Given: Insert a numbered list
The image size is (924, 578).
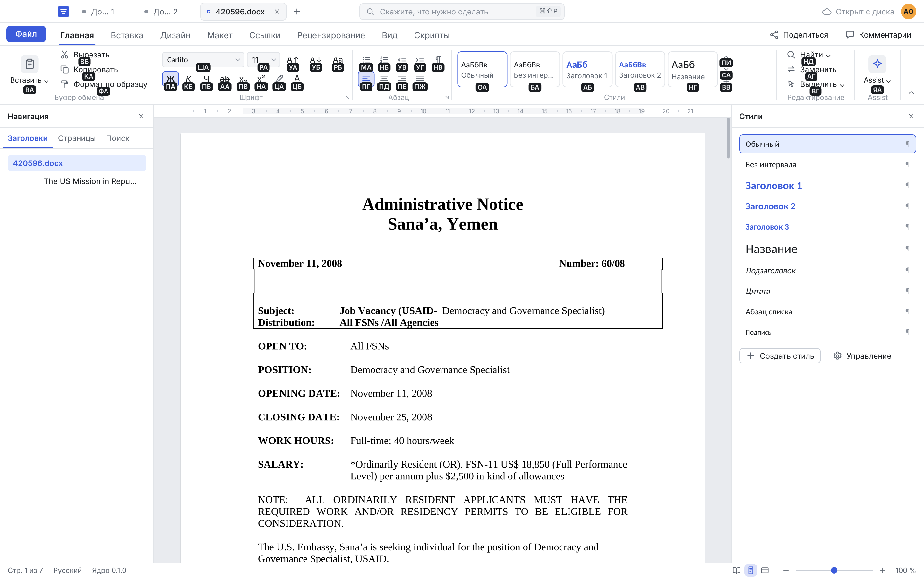Looking at the screenshot, I should (x=384, y=60).
